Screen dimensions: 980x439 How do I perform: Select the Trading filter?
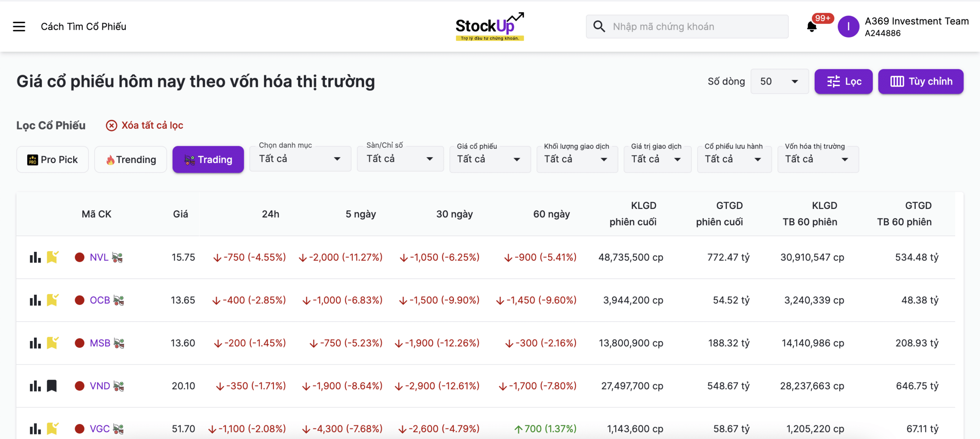point(208,160)
